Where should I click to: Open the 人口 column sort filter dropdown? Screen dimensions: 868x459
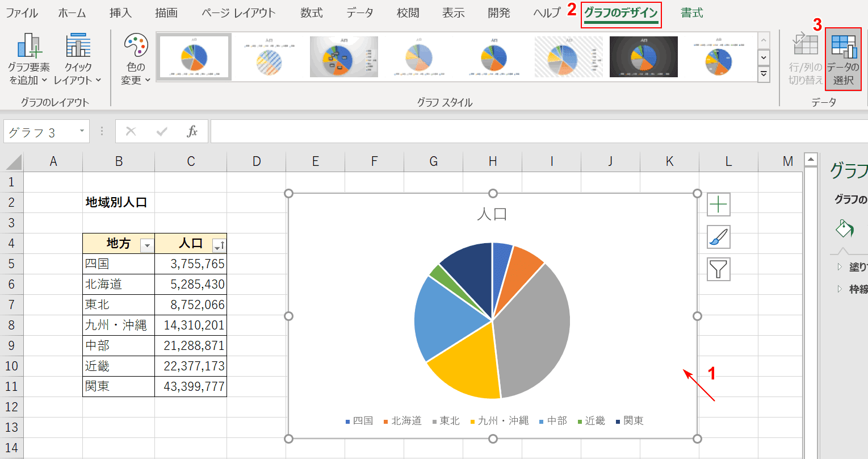tap(219, 245)
